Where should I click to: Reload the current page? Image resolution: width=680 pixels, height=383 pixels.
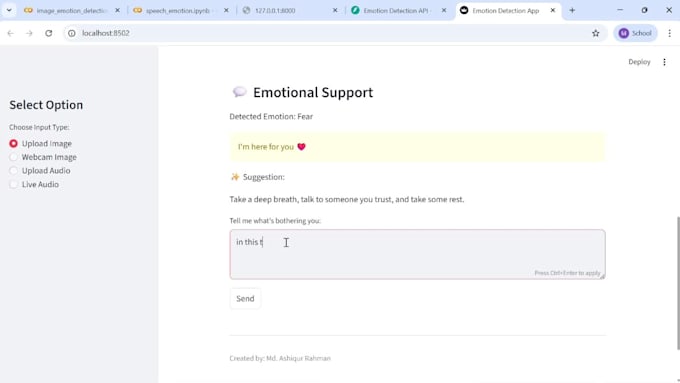click(x=49, y=33)
